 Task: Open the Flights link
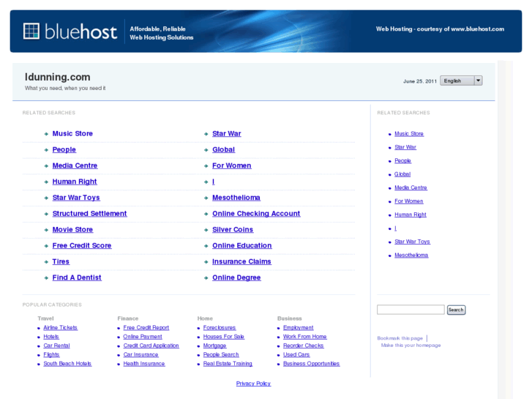(x=51, y=354)
